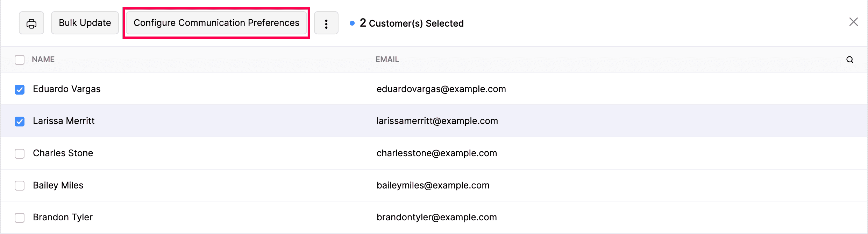Click the Brandon Tyler name
Viewport: 868px width, 234px height.
point(63,217)
